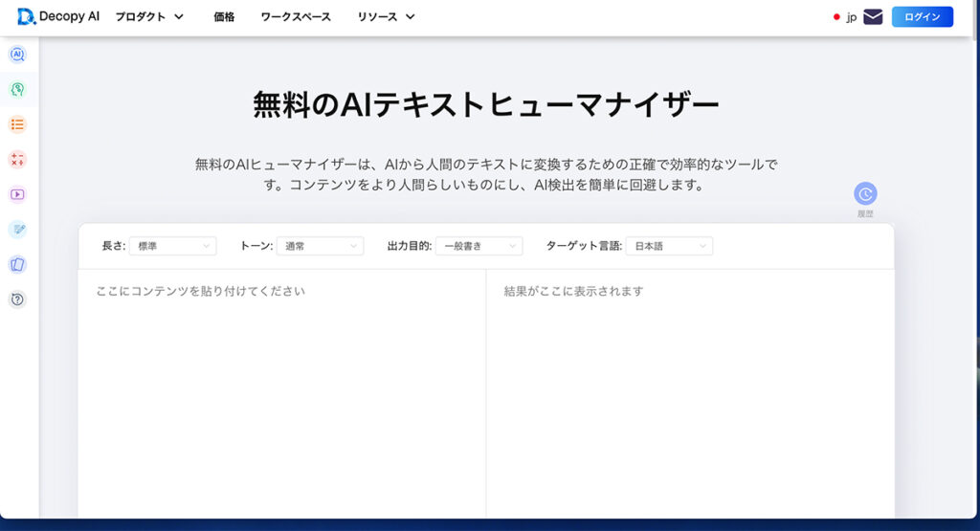980x531 pixels.
Task: Open the リソース menu
Action: coord(386,17)
